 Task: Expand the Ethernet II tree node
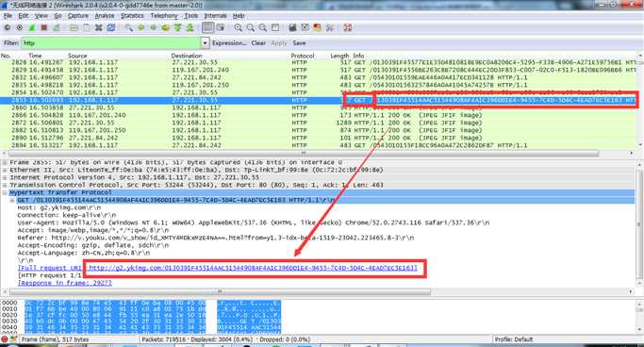tap(5, 170)
